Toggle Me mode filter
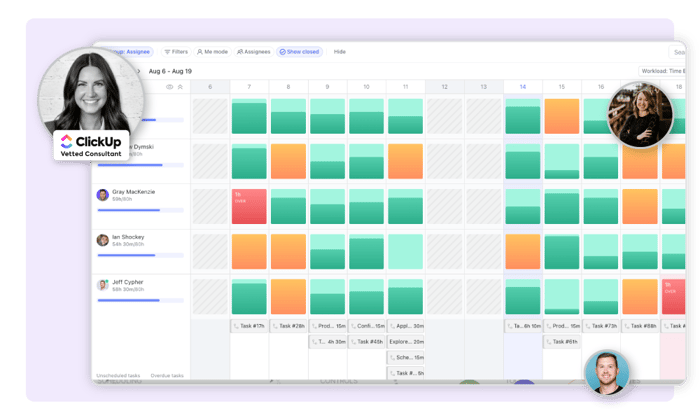 click(212, 52)
